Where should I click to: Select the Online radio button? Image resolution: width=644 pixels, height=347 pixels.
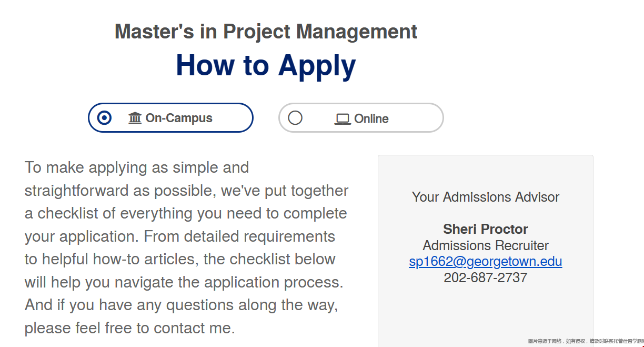pos(295,117)
